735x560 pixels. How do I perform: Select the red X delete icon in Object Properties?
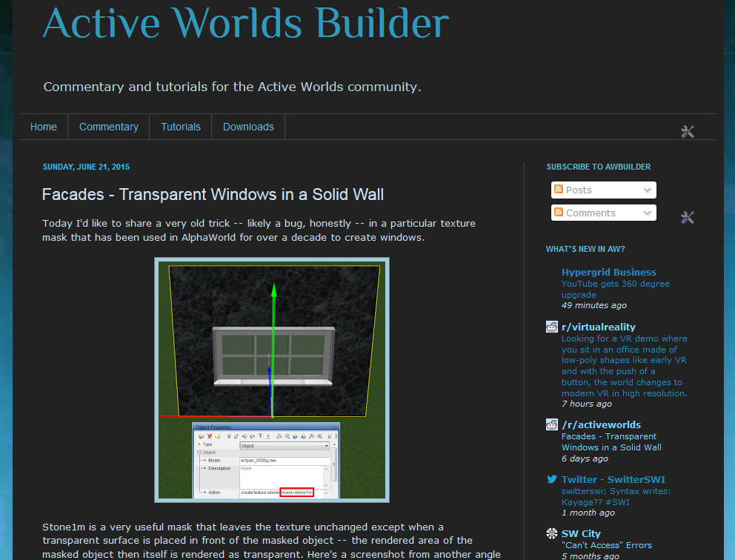209,436
